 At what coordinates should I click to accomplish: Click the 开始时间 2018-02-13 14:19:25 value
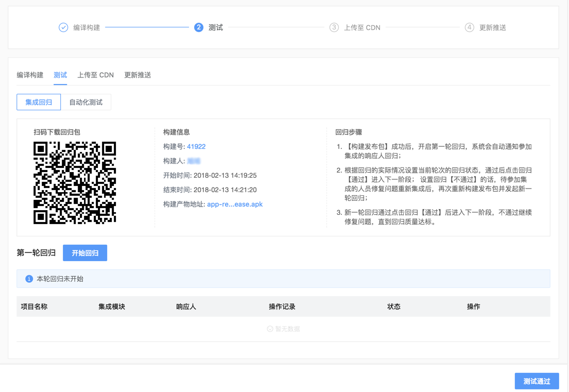[225, 175]
